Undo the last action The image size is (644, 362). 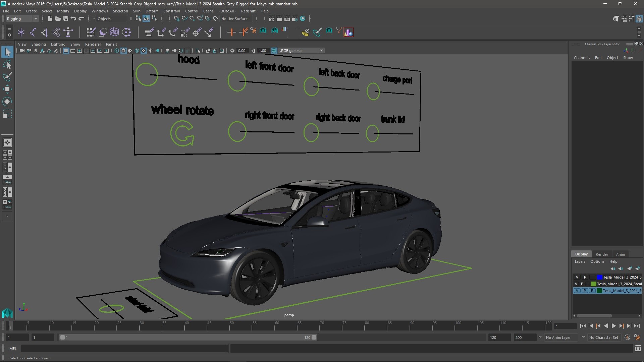point(73,19)
